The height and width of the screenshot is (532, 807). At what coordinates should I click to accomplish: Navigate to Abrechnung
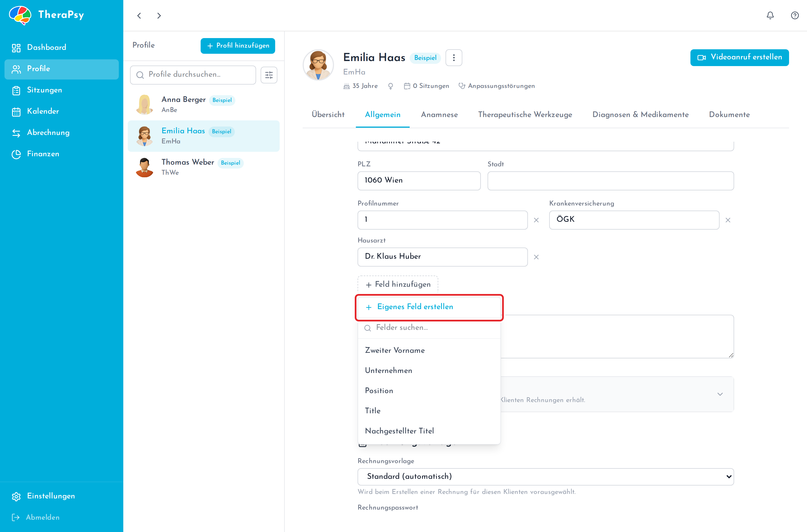pyautogui.click(x=61, y=133)
